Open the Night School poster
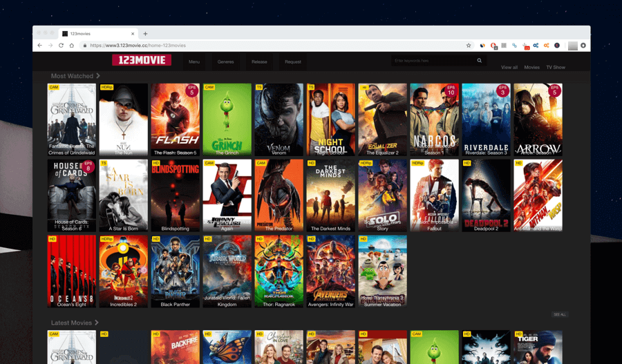This screenshot has height=364, width=622. tap(331, 119)
